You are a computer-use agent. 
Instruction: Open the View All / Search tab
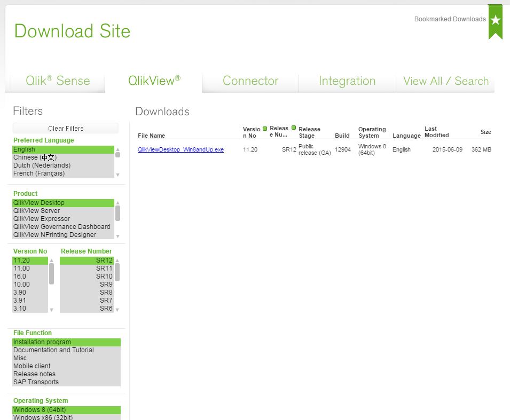click(x=445, y=81)
